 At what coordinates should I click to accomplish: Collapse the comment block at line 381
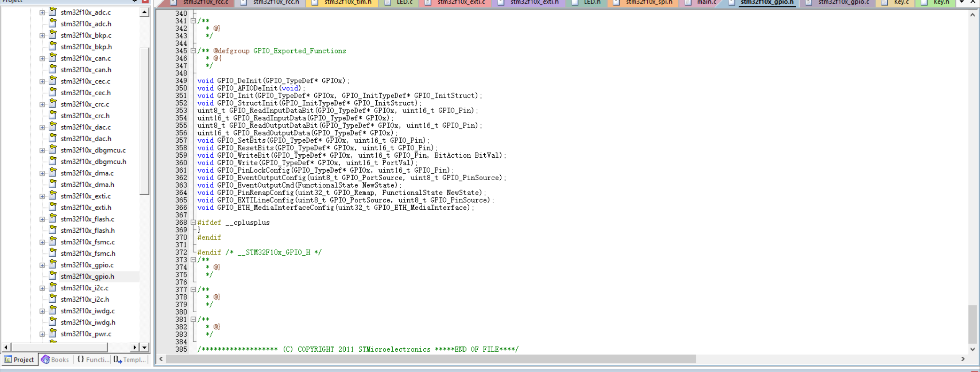pos(193,320)
